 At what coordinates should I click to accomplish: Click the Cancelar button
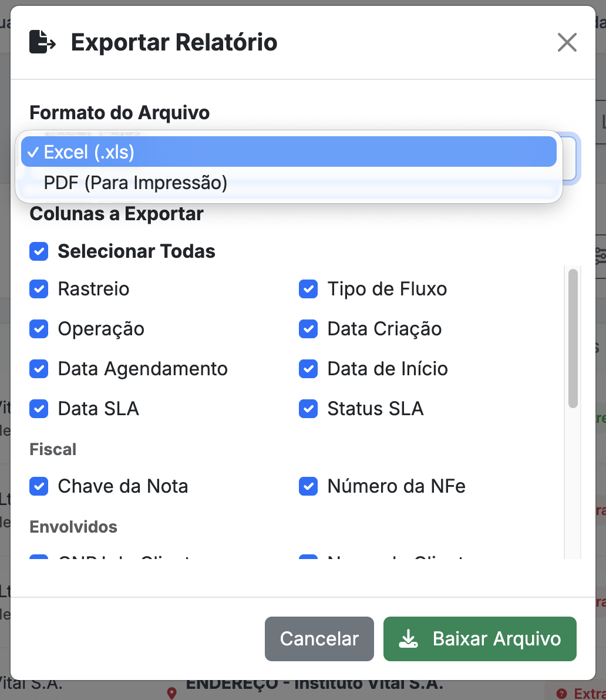coord(319,639)
